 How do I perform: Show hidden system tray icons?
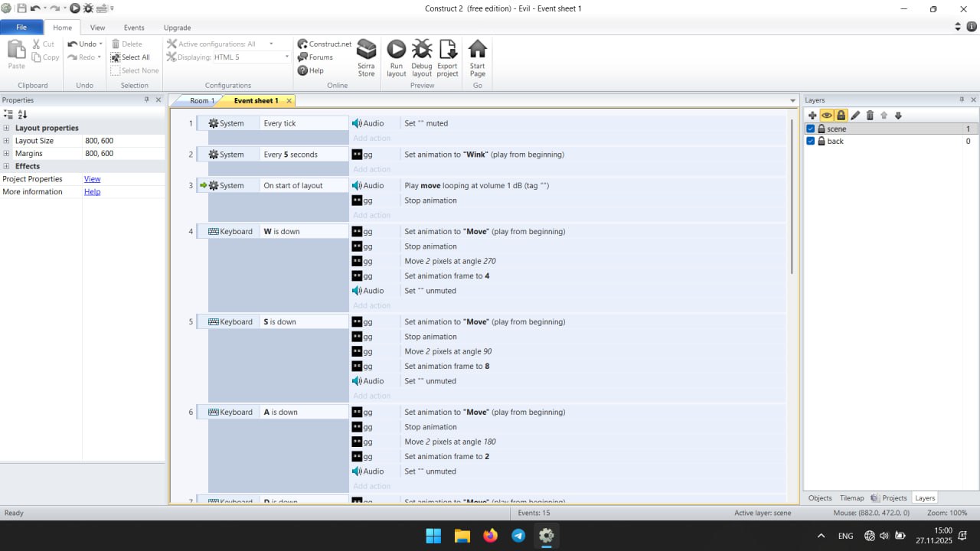coord(822,536)
